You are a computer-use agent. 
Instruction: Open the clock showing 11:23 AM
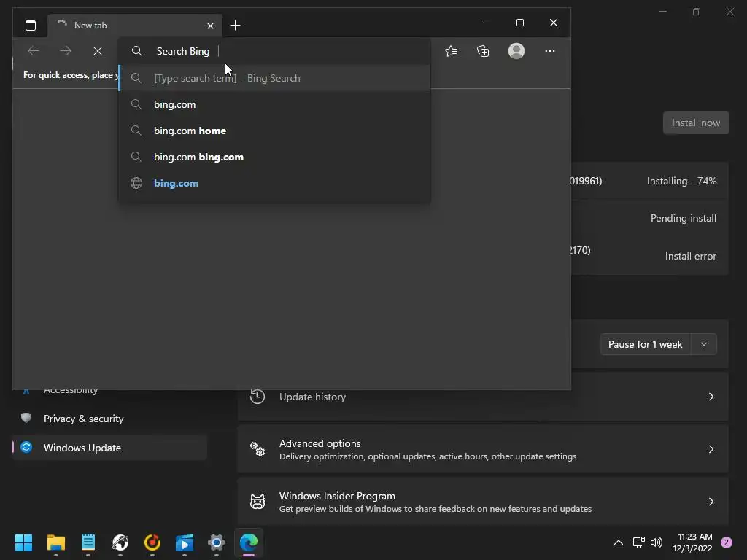[693, 542]
